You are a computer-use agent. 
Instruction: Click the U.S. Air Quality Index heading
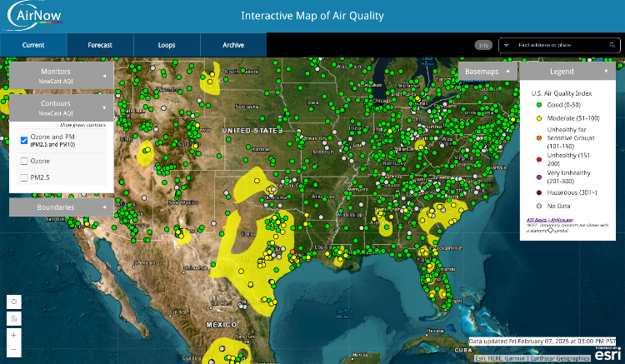(x=561, y=93)
